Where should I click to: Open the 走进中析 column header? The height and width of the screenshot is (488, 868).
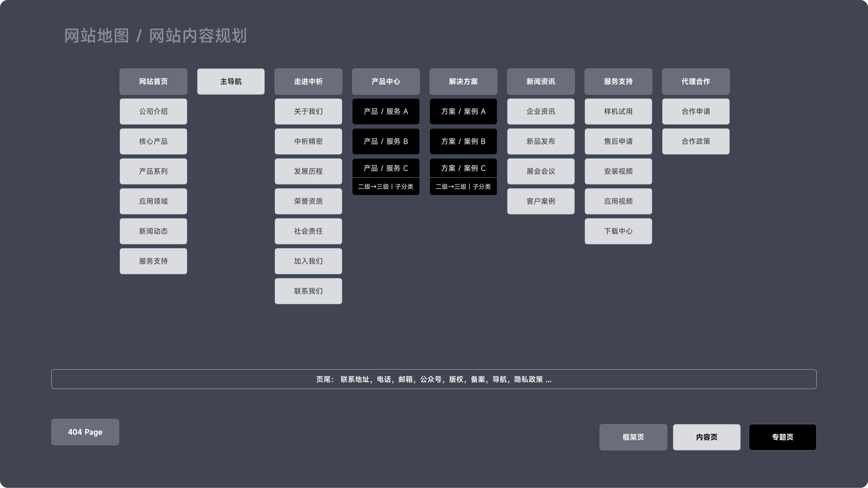(308, 82)
